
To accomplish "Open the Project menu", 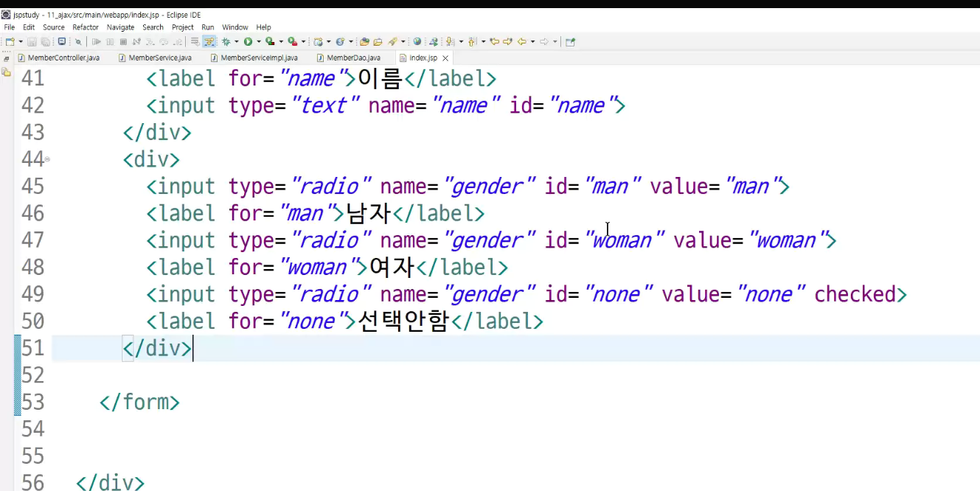I will tap(183, 27).
